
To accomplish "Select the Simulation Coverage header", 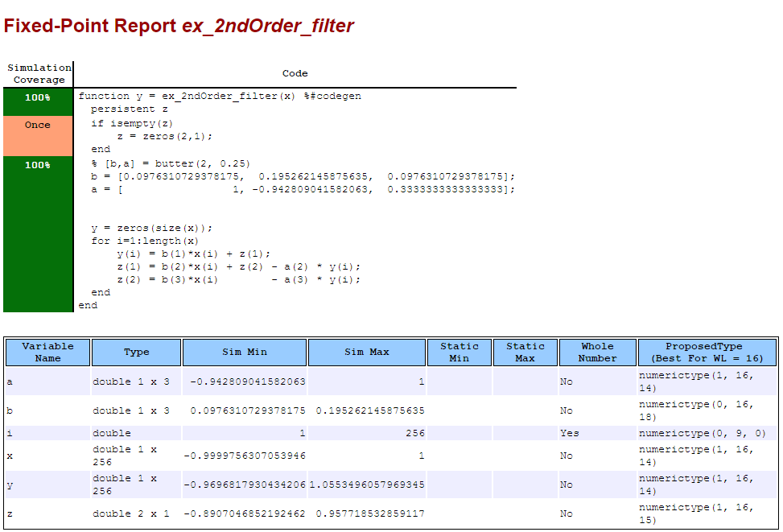I will click(39, 74).
